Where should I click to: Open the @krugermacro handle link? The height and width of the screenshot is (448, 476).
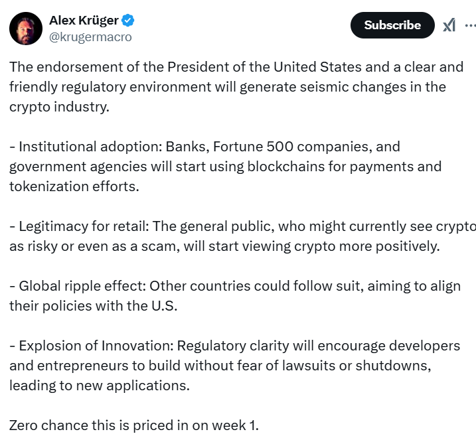tap(90, 37)
